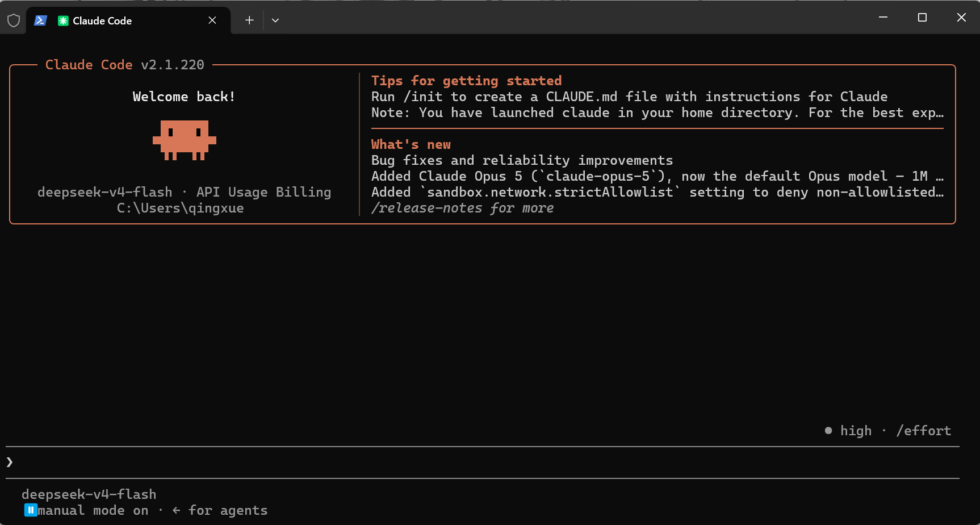Click "deepseek-v4-flash" in the status line
Viewport: 980px width, 525px height.
[x=89, y=494]
